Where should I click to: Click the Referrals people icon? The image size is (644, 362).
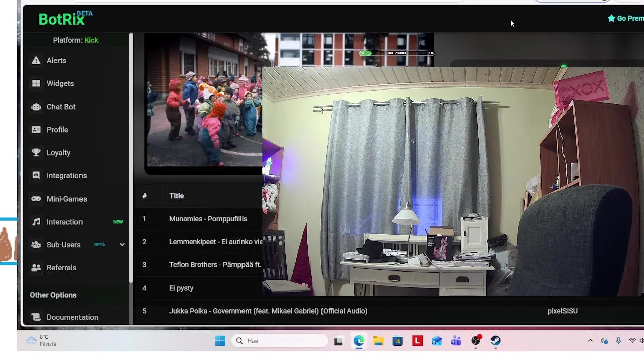point(36,268)
